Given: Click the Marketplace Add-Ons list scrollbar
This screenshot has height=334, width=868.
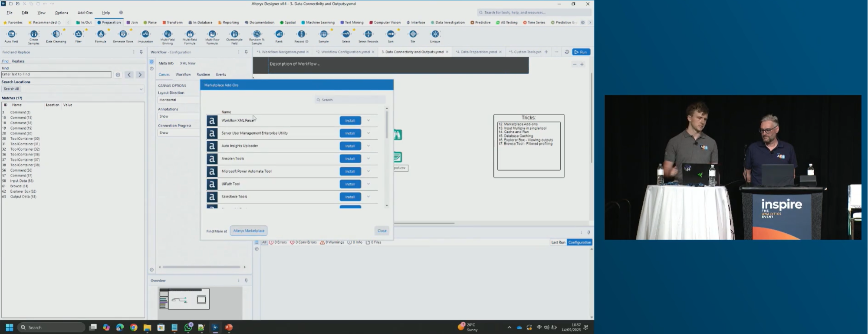Looking at the screenshot, I should (x=387, y=125).
